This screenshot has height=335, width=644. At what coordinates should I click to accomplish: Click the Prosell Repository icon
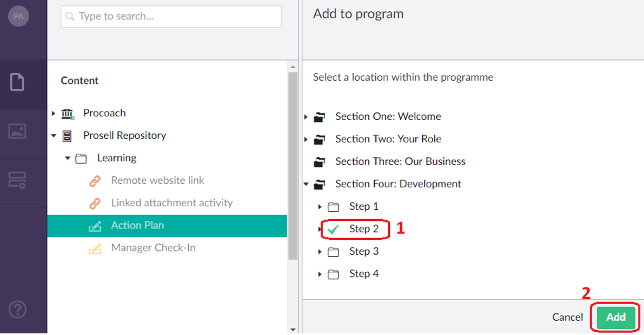pos(67,135)
